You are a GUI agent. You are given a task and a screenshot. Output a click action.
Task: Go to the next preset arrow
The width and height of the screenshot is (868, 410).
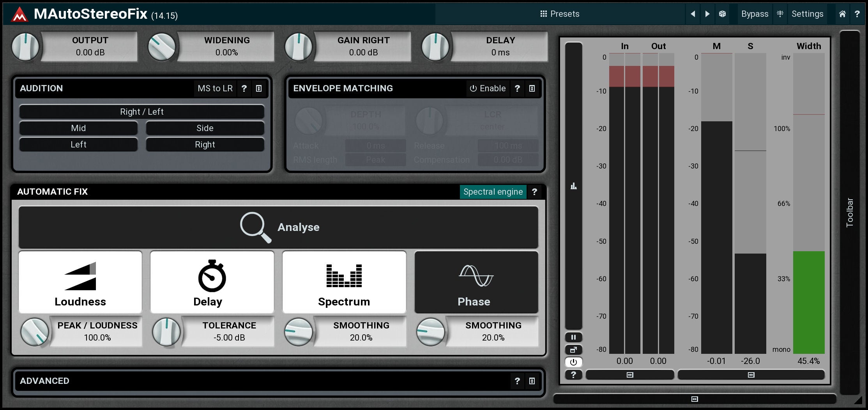[707, 14]
